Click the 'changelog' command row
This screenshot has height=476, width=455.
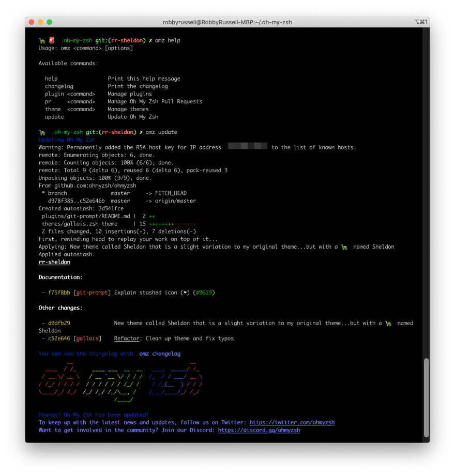(x=107, y=86)
